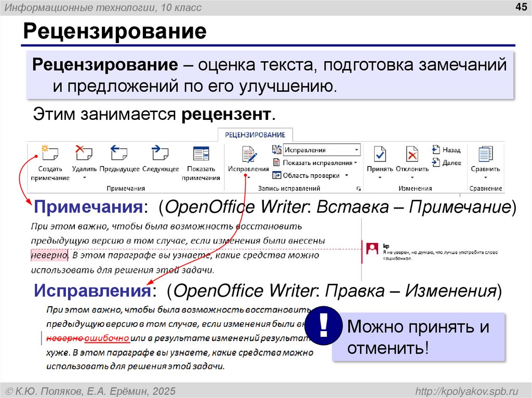532x398 pixels.
Task: Click the Сравнение ribbon group label
Action: coord(486,188)
